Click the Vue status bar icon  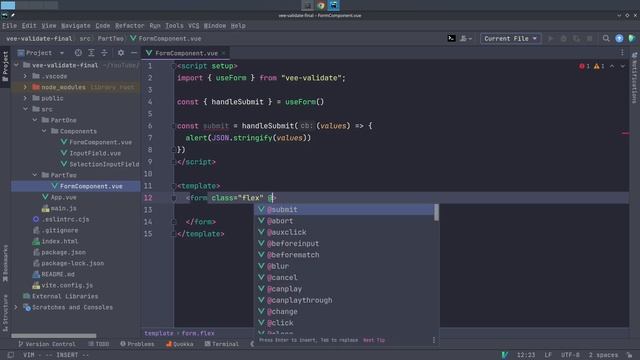click(x=504, y=355)
